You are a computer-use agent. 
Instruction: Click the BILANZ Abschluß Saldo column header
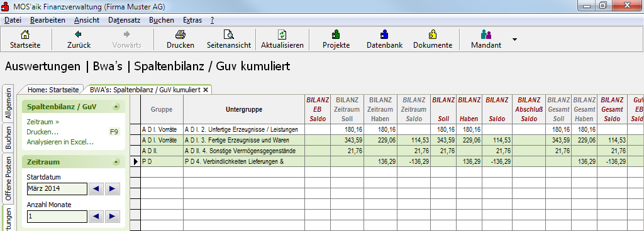(x=529, y=109)
